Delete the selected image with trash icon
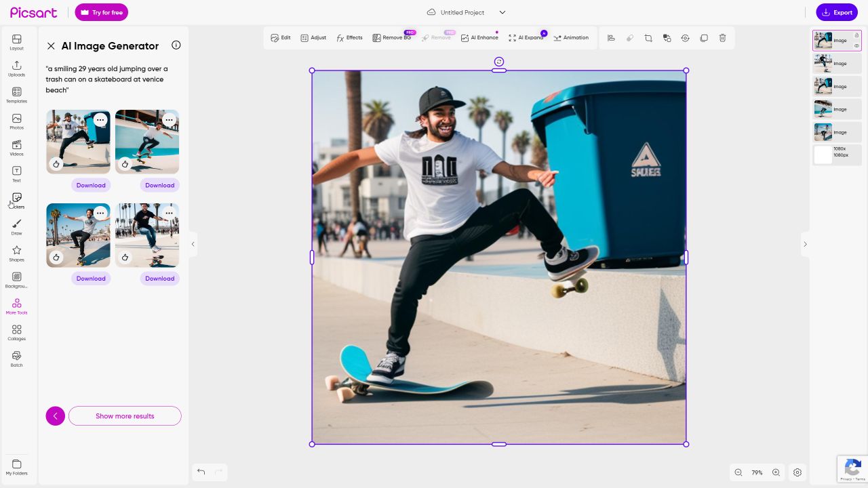The image size is (868, 488). click(722, 38)
